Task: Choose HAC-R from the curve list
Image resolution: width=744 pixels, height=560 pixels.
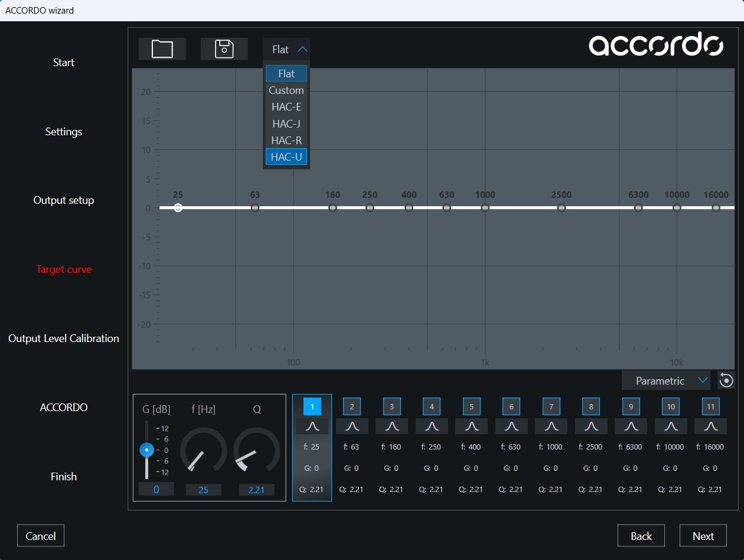Action: [x=286, y=140]
